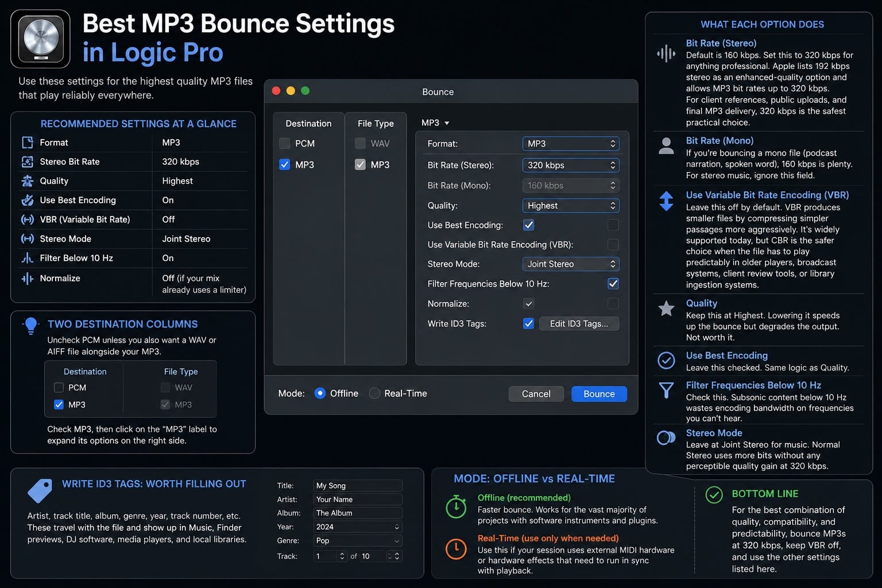Click the Quality row icon in the settings table
The width and height of the screenshot is (882, 588).
click(x=27, y=181)
